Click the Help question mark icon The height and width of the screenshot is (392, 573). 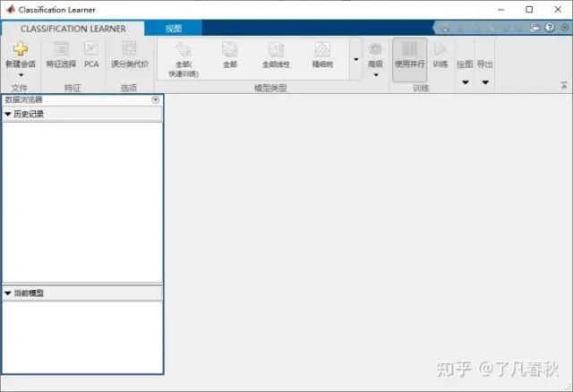[550, 28]
